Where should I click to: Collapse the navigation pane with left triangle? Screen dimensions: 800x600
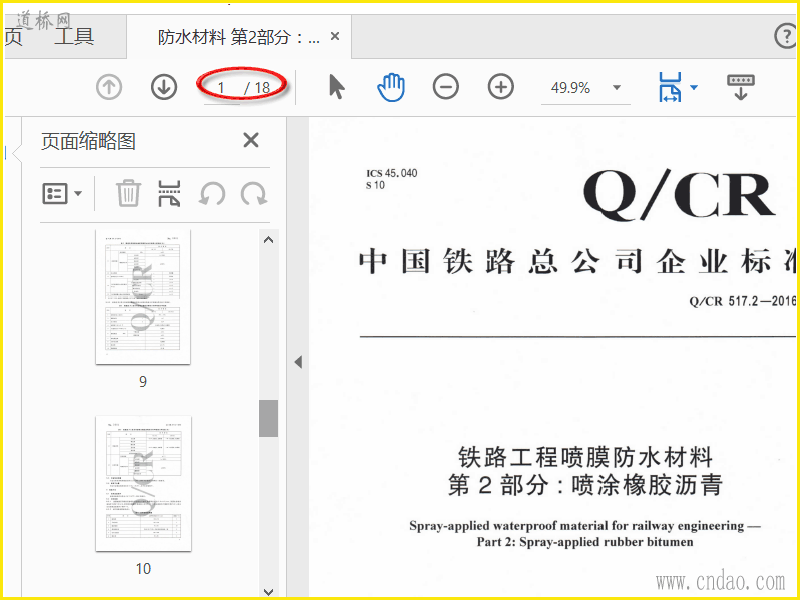(x=298, y=362)
